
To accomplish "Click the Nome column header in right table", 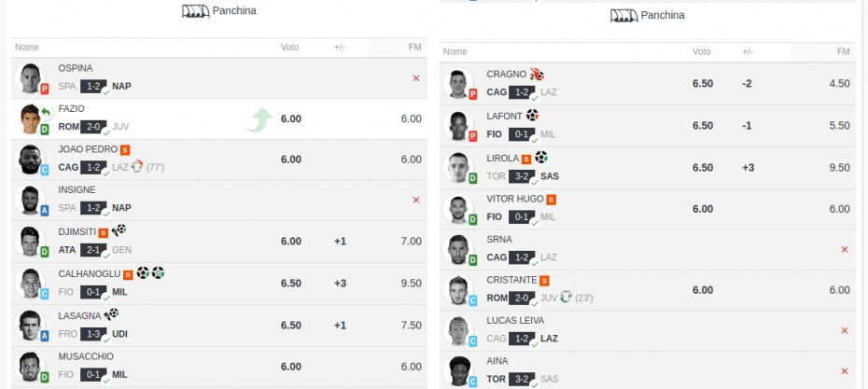I will click(x=455, y=52).
